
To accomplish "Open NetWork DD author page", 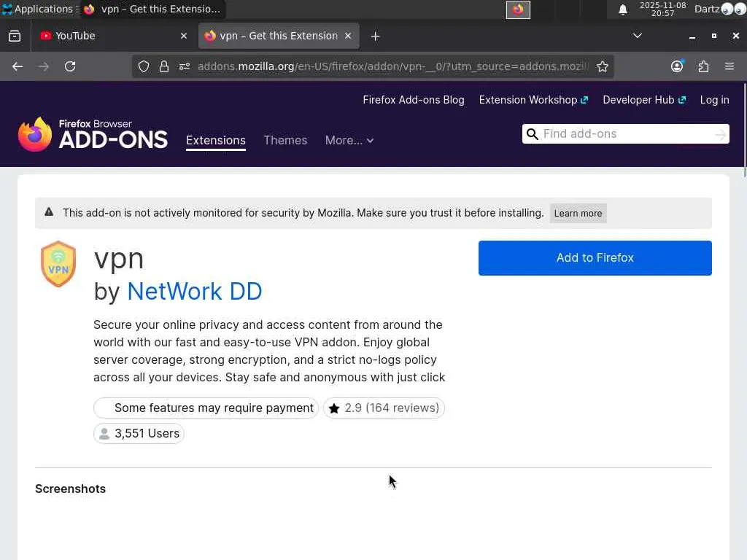I will [194, 292].
